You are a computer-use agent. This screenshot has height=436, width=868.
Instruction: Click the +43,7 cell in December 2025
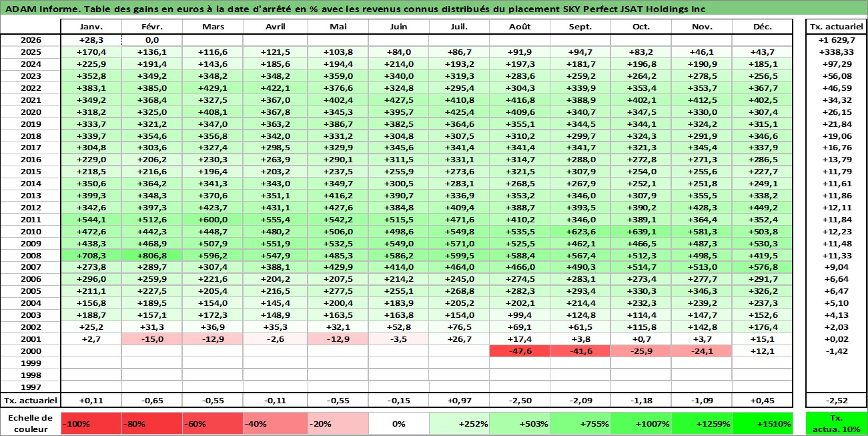pos(762,52)
